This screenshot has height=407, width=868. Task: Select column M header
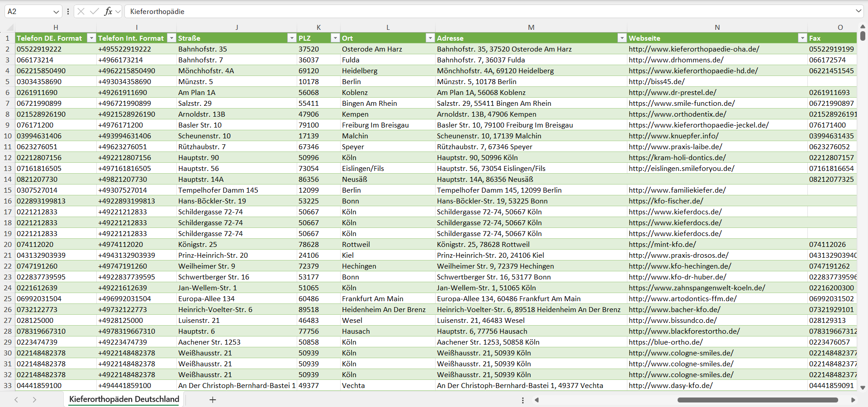[x=531, y=28]
